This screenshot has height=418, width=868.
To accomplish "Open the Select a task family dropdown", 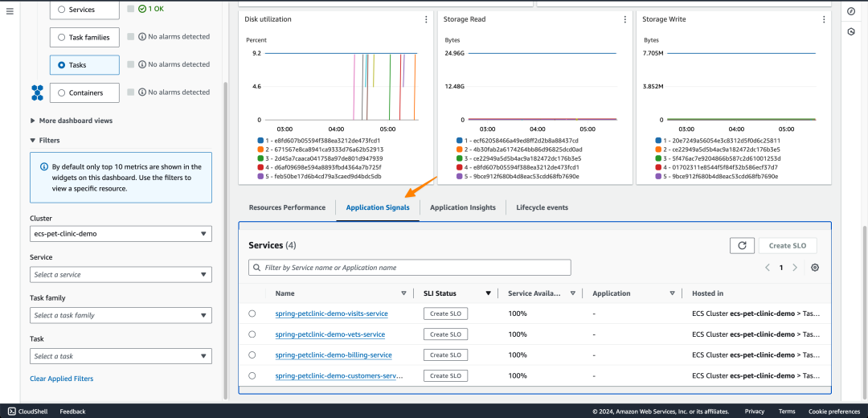I will click(x=121, y=315).
